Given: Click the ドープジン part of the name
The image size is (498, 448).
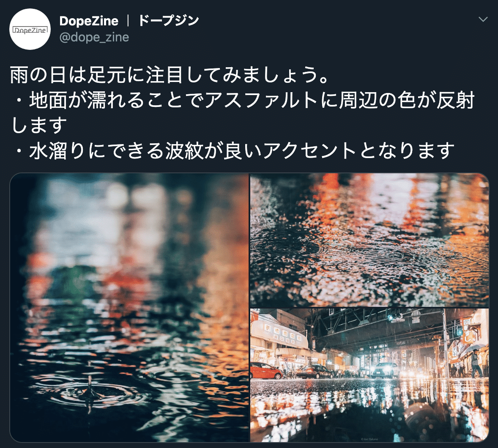Looking at the screenshot, I should click(168, 21).
